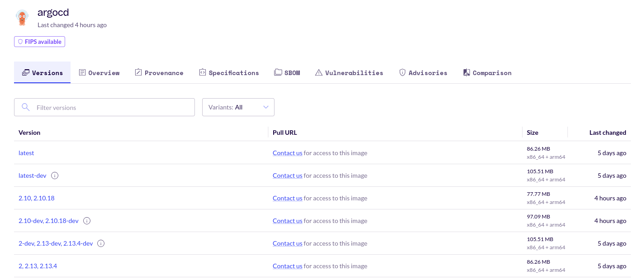This screenshot has height=280, width=644.
Task: Open the Specifications tab
Action: [x=229, y=72]
